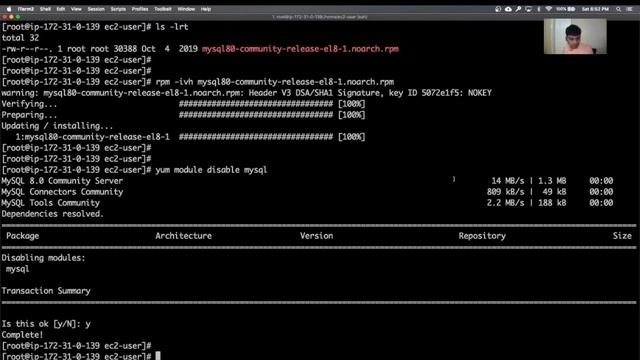Viewport: 640px width, 360px height.
Task: Click the '14 MB/s' download speed value
Action: click(x=508, y=181)
